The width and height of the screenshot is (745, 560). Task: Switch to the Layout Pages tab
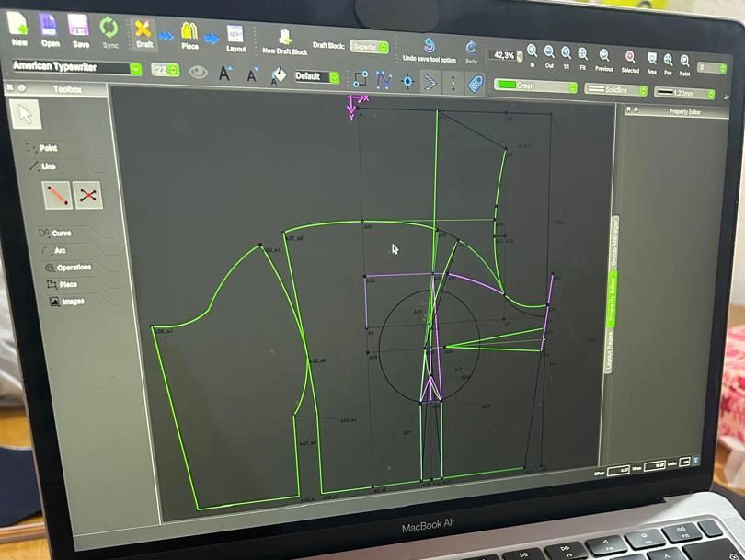(x=609, y=351)
